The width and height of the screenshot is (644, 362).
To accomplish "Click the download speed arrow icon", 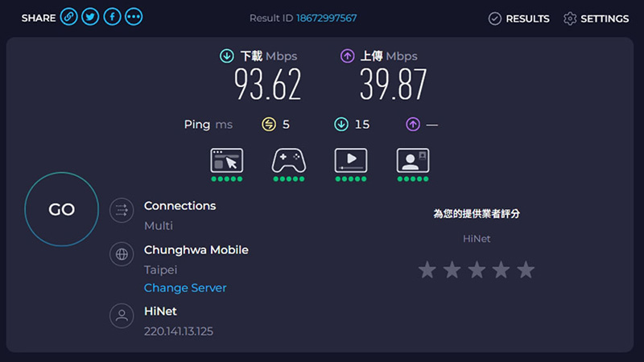I will click(227, 56).
